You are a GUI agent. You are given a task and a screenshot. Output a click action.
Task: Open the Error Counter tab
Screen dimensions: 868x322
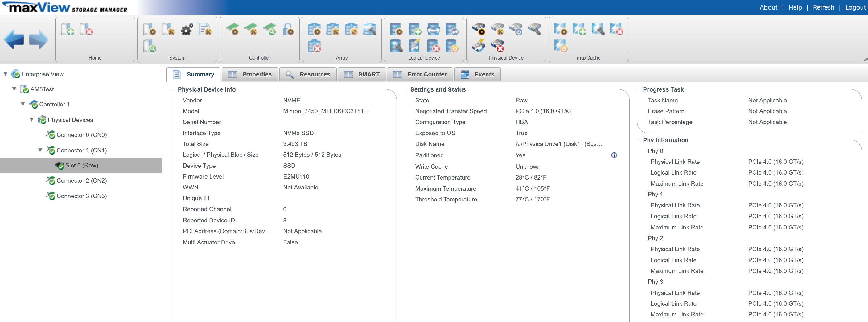pyautogui.click(x=420, y=75)
